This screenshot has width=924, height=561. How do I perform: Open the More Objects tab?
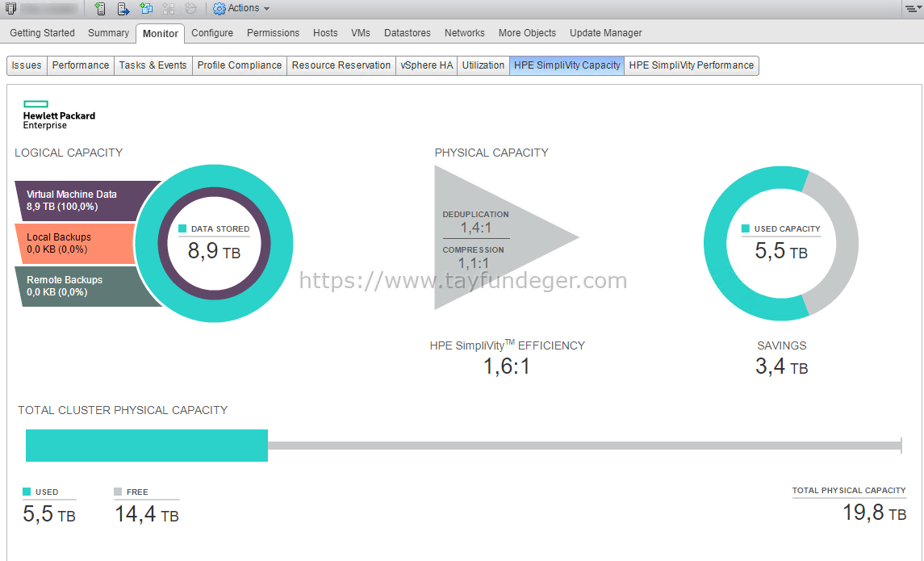point(528,33)
